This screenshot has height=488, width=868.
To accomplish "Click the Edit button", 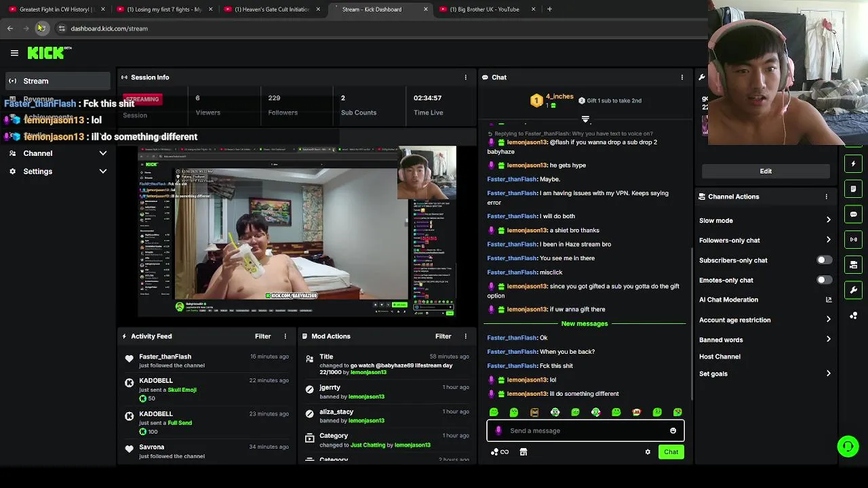I will click(x=766, y=171).
